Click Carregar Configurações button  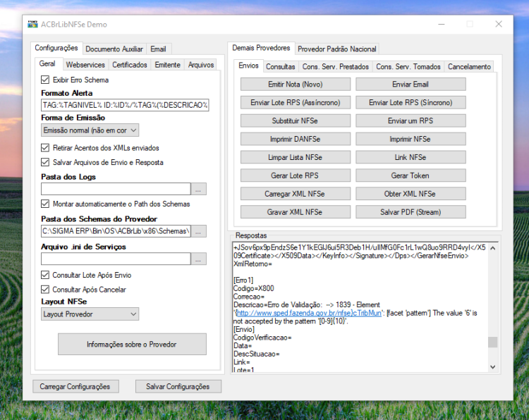(75, 386)
